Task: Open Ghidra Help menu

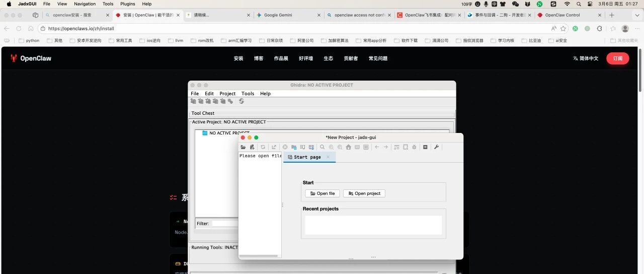Action: 265,94
